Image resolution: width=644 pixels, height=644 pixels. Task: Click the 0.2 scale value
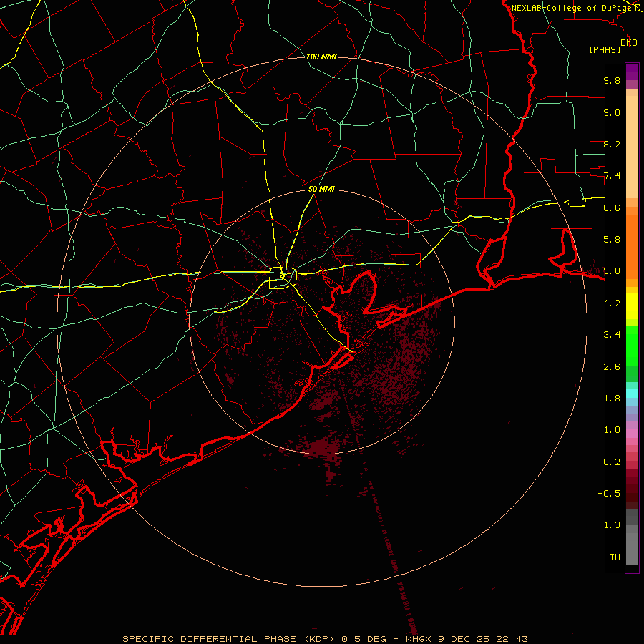[612, 462]
